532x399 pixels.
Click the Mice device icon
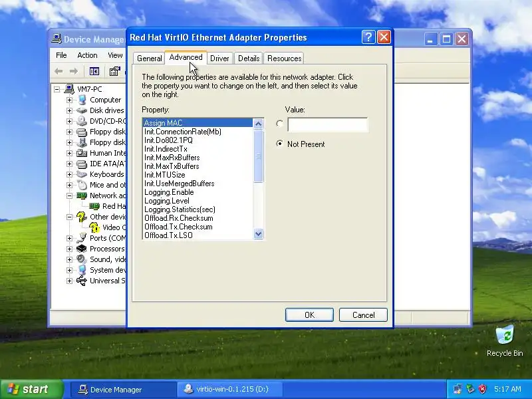[x=82, y=185]
